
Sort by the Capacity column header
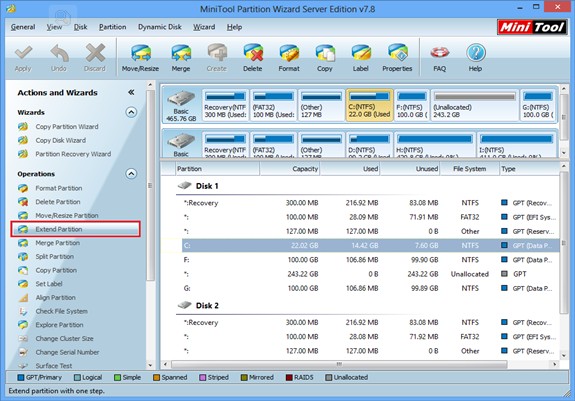click(x=290, y=169)
